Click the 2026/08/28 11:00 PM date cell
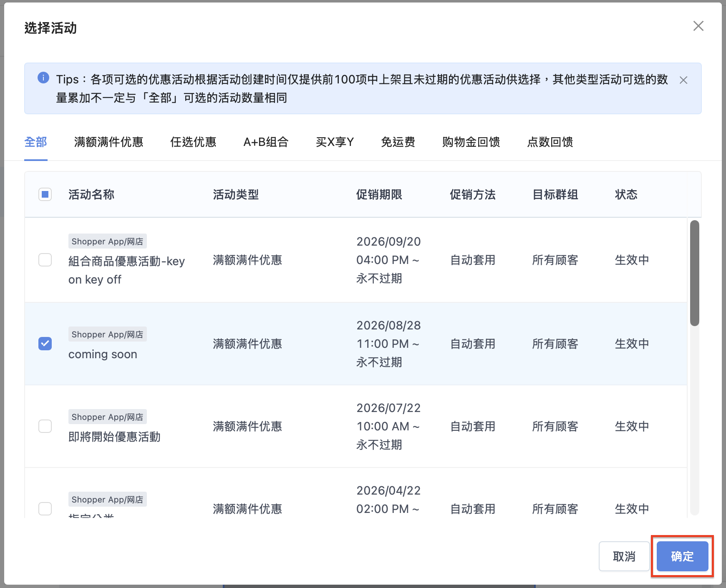726x588 pixels. 388,344
